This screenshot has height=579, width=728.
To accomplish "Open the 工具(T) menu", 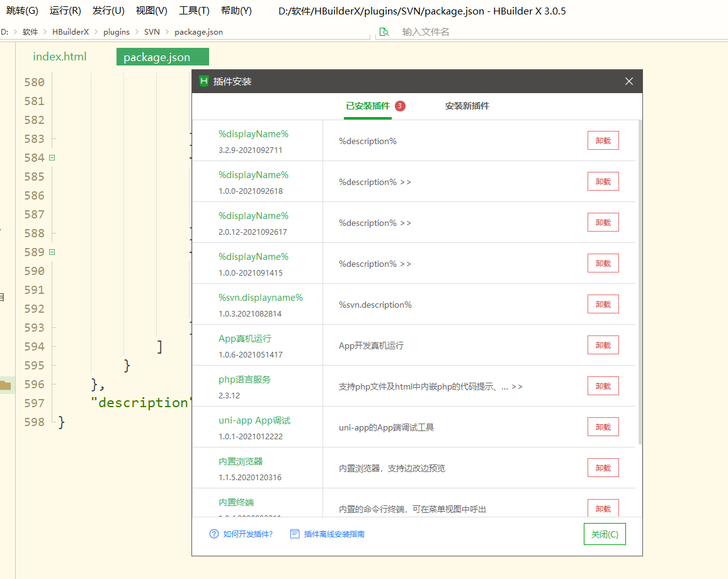I will [194, 11].
